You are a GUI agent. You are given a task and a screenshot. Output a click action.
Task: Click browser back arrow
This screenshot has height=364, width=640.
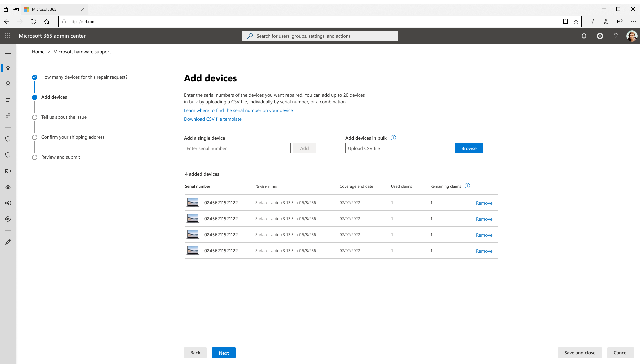coord(7,21)
